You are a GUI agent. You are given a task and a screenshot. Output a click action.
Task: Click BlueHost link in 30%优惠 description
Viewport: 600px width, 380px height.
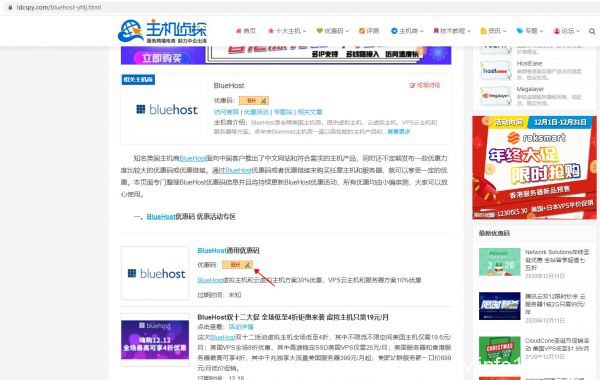pos(210,280)
